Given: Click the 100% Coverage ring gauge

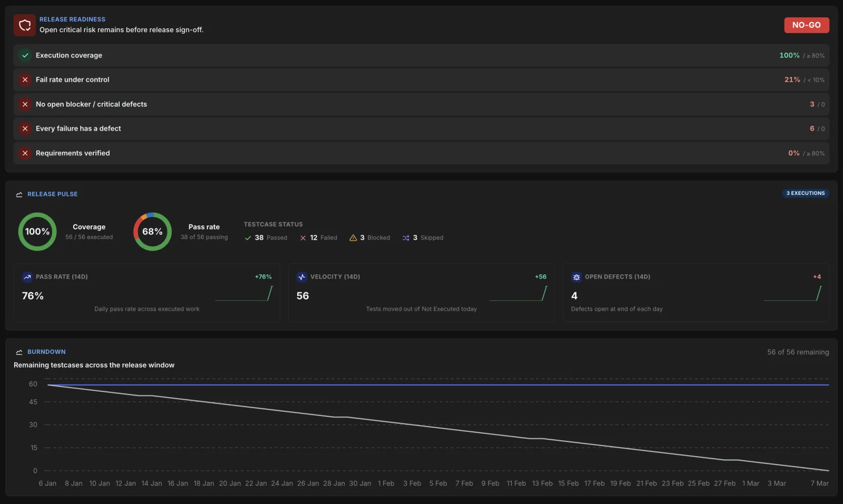Looking at the screenshot, I should (37, 232).
